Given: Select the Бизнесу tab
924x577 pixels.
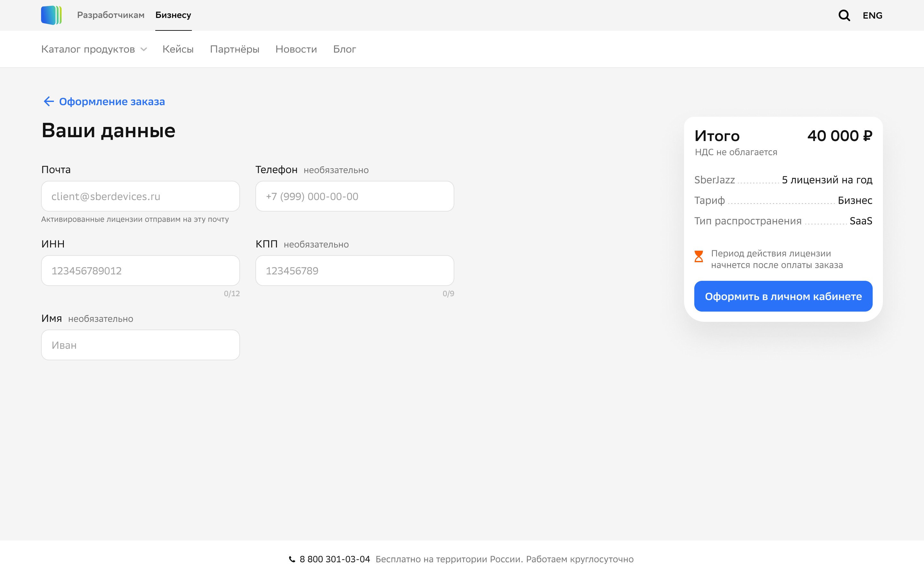Looking at the screenshot, I should pos(173,15).
